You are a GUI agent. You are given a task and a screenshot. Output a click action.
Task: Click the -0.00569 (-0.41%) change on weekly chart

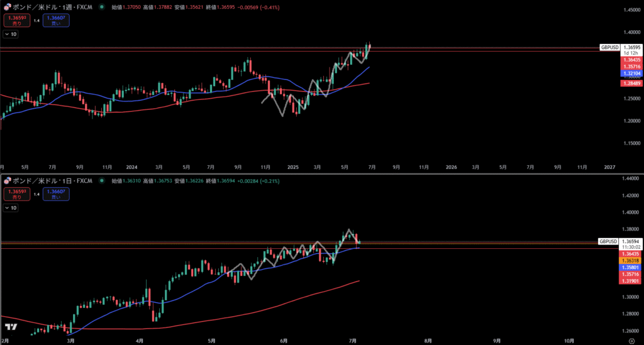(258, 8)
